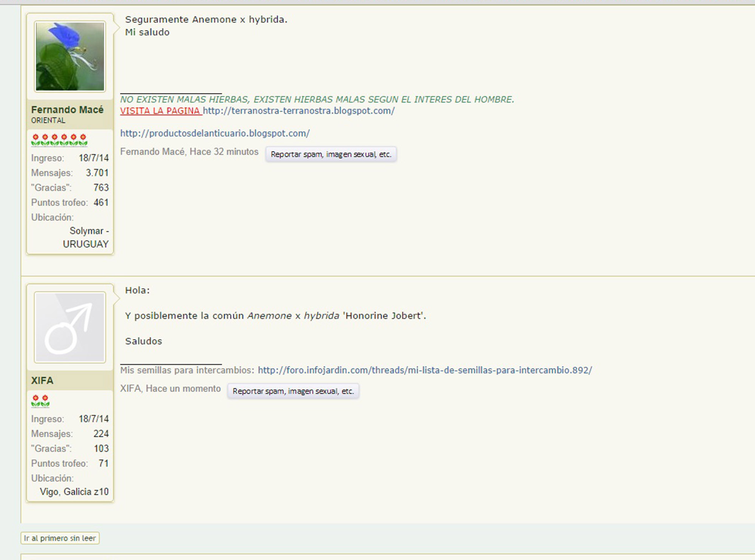The image size is (755, 560).
Task: Open terranostra-terranostra.blogspot.com link
Action: point(299,111)
